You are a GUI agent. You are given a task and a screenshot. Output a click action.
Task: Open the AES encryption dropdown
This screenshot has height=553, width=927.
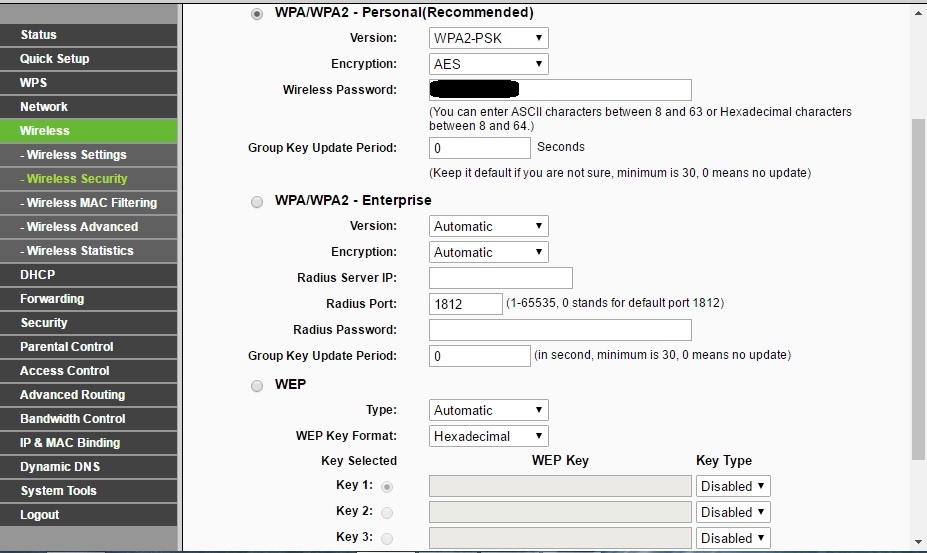489,64
